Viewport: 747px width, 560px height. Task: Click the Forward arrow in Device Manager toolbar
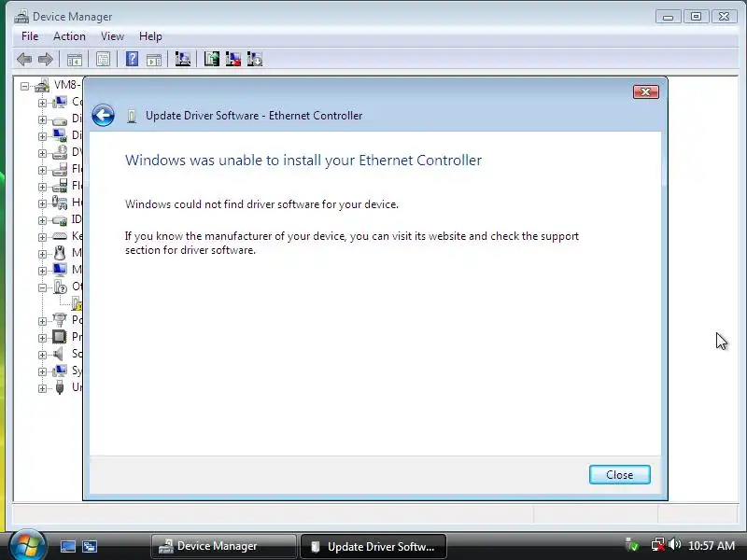[45, 60]
